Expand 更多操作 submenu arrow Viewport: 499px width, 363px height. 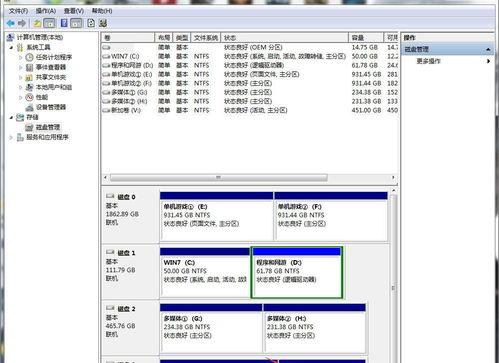coord(488,61)
